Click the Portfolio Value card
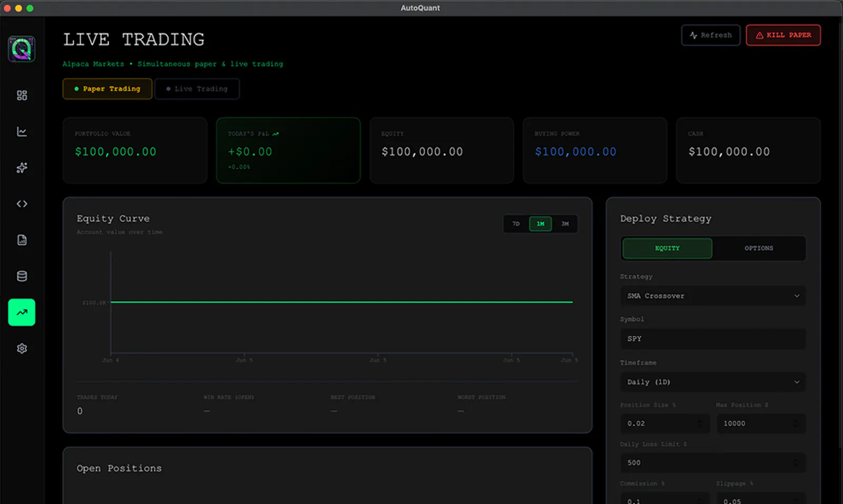 pyautogui.click(x=135, y=150)
